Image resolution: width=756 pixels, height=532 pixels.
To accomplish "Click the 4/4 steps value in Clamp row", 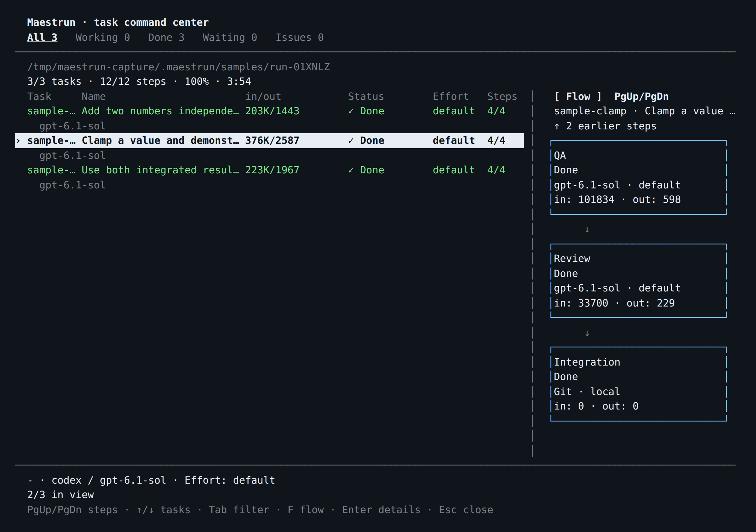I will pyautogui.click(x=496, y=141).
